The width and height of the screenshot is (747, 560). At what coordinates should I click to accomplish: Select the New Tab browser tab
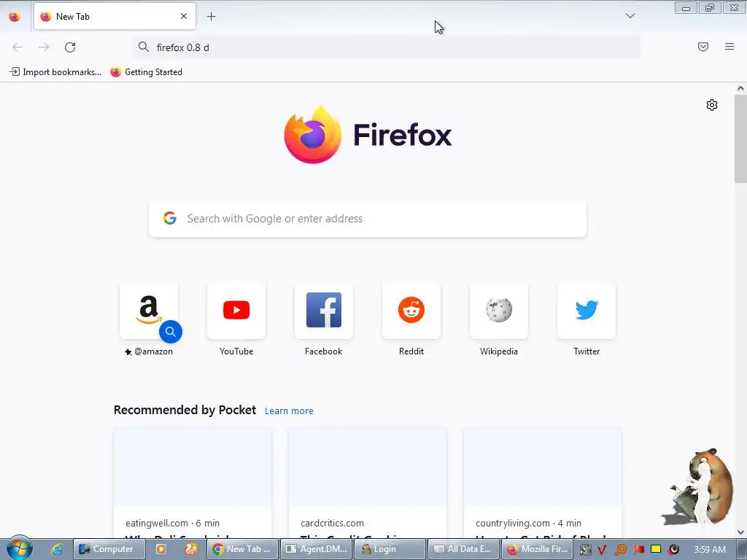pos(115,16)
